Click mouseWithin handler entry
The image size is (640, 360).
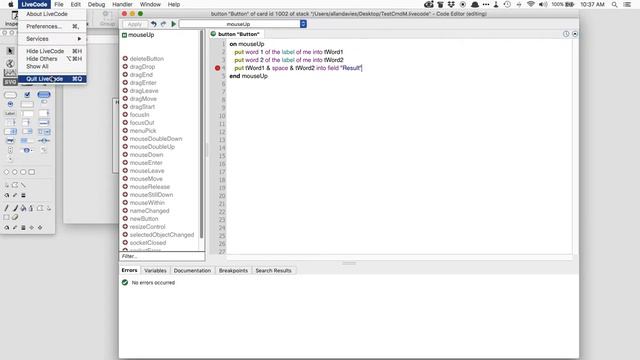pos(147,203)
